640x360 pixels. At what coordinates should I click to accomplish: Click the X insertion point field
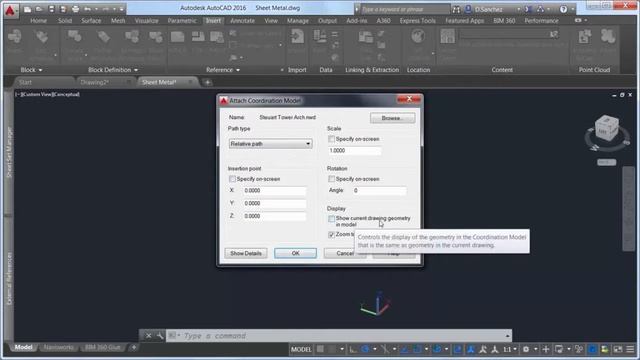[275, 191]
